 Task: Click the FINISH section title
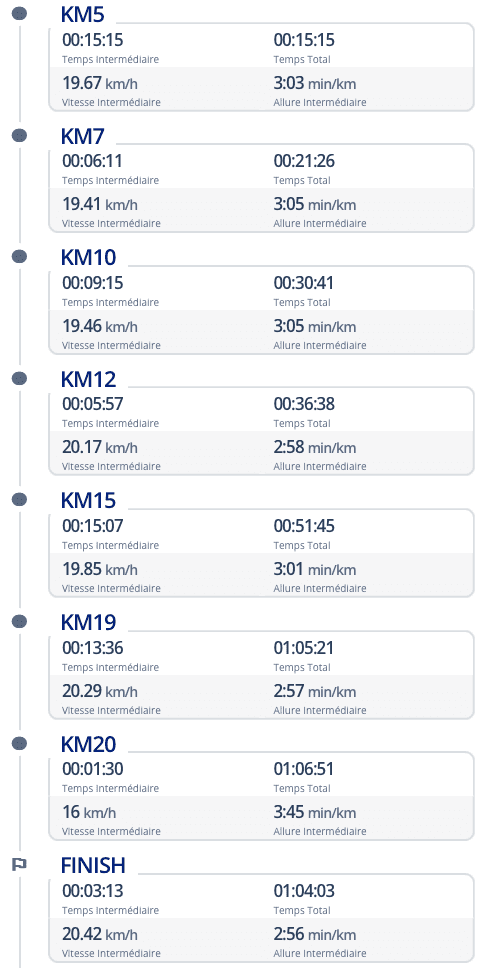(x=93, y=866)
